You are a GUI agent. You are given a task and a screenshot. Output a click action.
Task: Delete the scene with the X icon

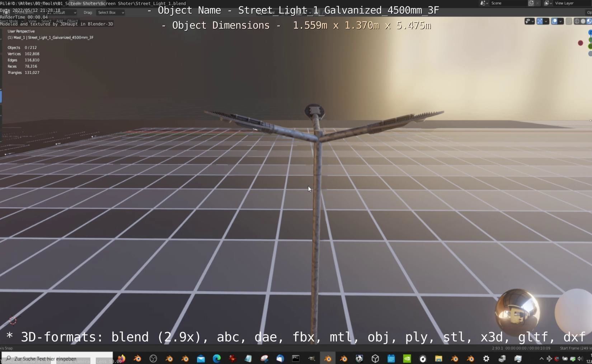tap(537, 3)
